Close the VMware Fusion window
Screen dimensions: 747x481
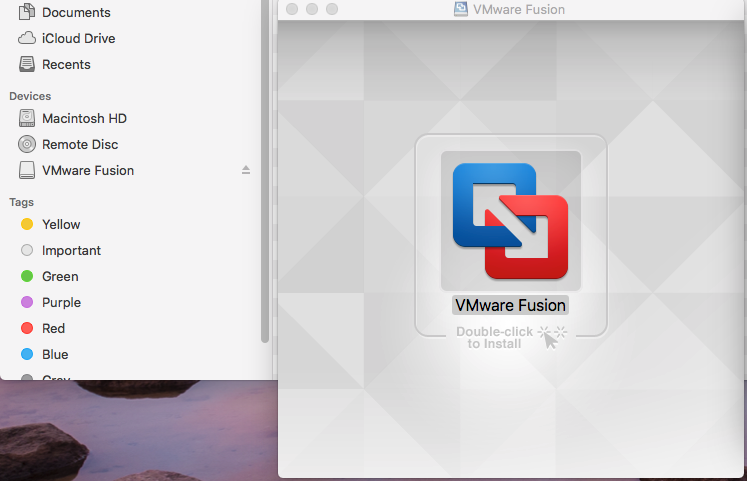coord(292,9)
